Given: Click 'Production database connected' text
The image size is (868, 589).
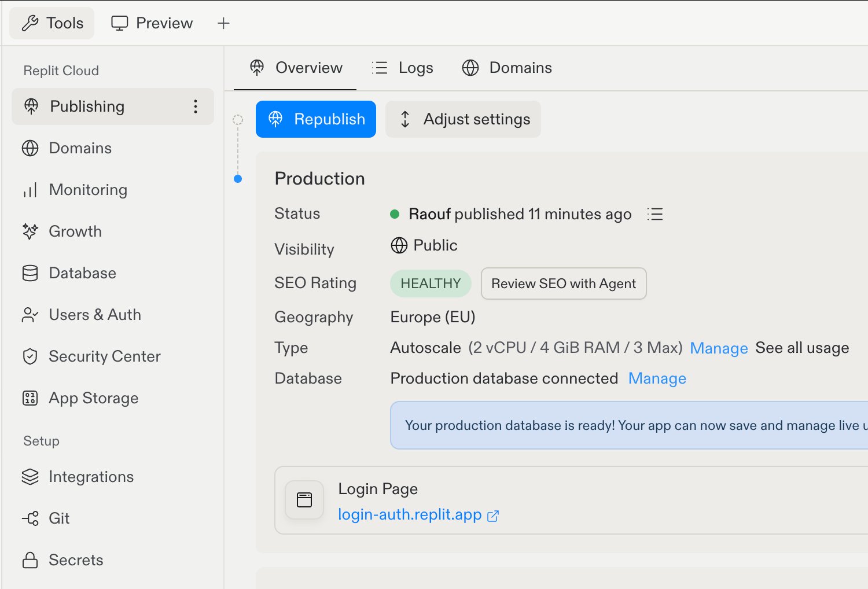Looking at the screenshot, I should click(504, 378).
